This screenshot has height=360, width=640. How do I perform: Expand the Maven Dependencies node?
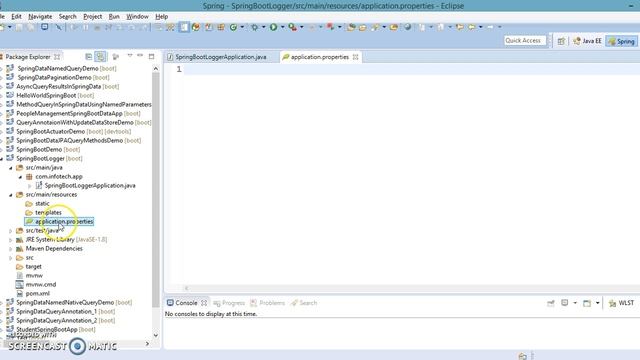click(x=11, y=249)
